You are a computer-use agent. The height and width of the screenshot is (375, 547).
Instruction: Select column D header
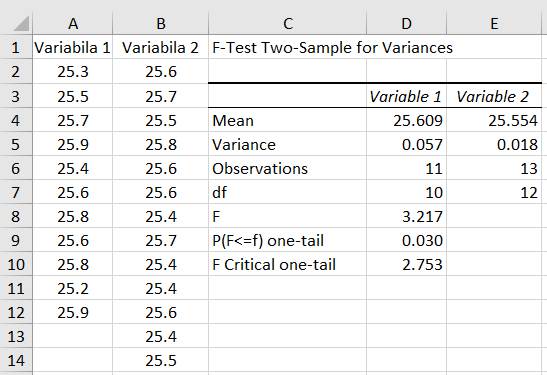(406, 24)
